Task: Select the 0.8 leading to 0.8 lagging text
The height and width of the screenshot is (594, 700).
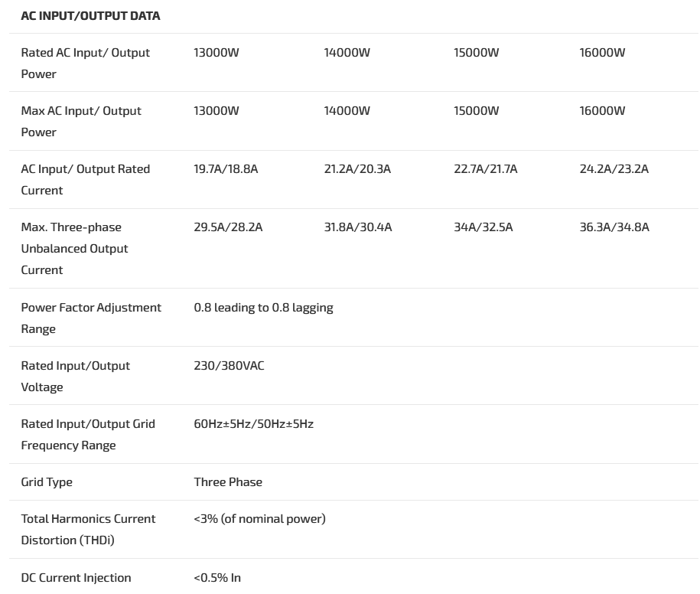Action: tap(263, 308)
